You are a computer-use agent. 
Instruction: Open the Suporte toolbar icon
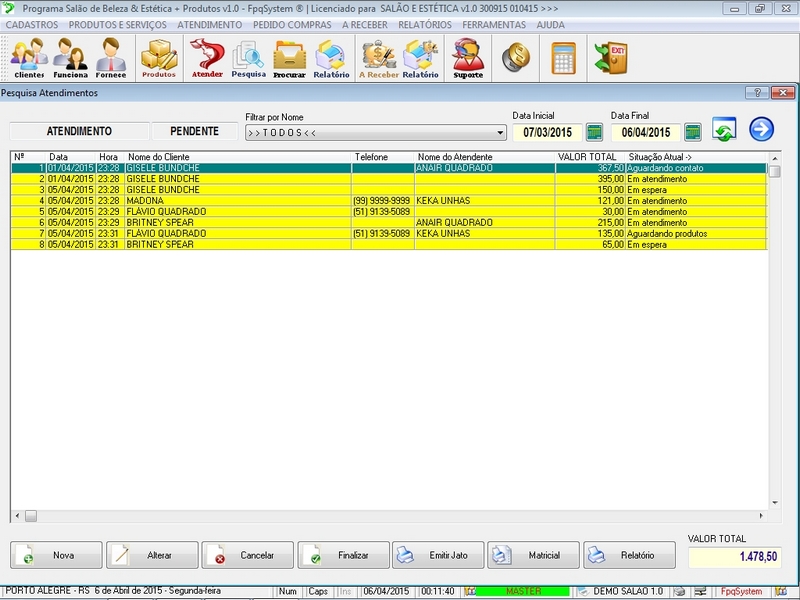tap(467, 58)
